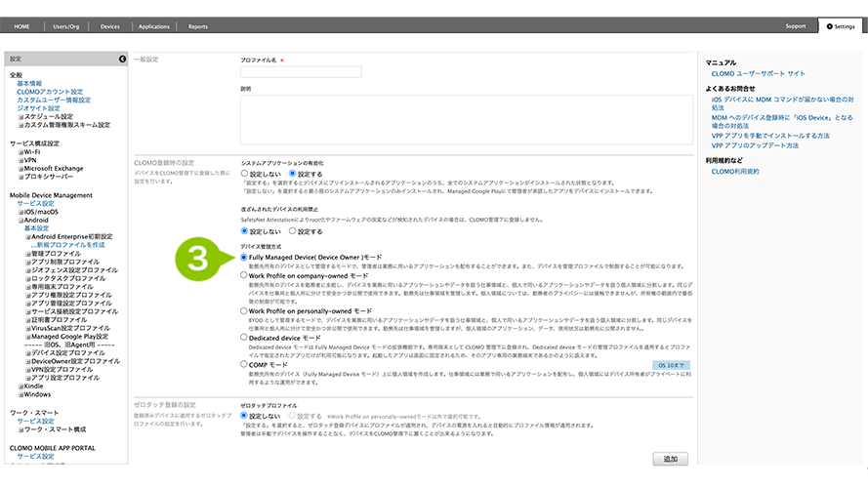Open the Settings gear tab

click(841, 26)
